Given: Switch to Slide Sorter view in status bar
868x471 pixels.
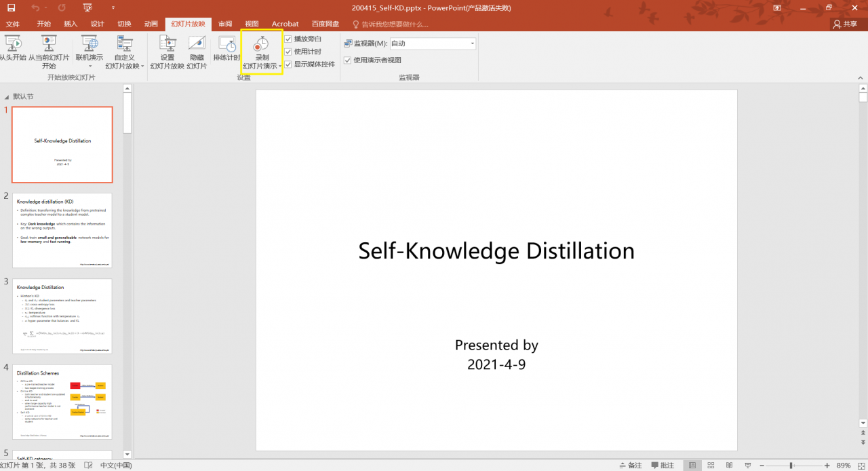Looking at the screenshot, I should click(710, 466).
